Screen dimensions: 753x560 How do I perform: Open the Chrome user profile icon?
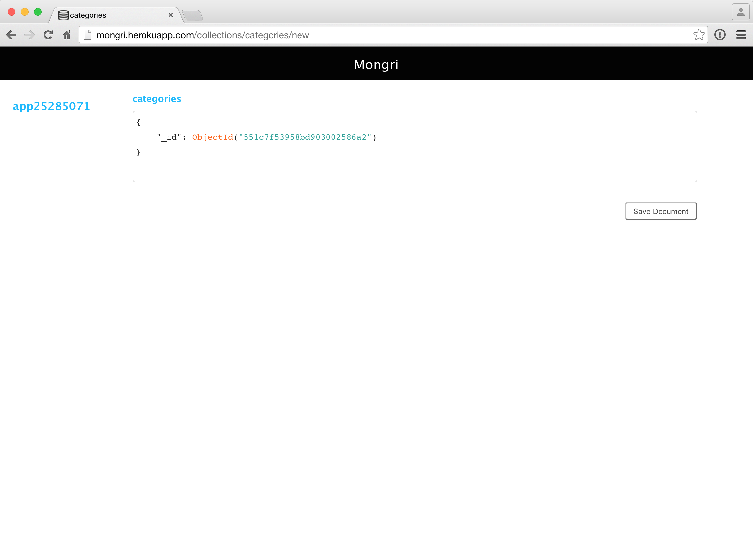click(740, 13)
